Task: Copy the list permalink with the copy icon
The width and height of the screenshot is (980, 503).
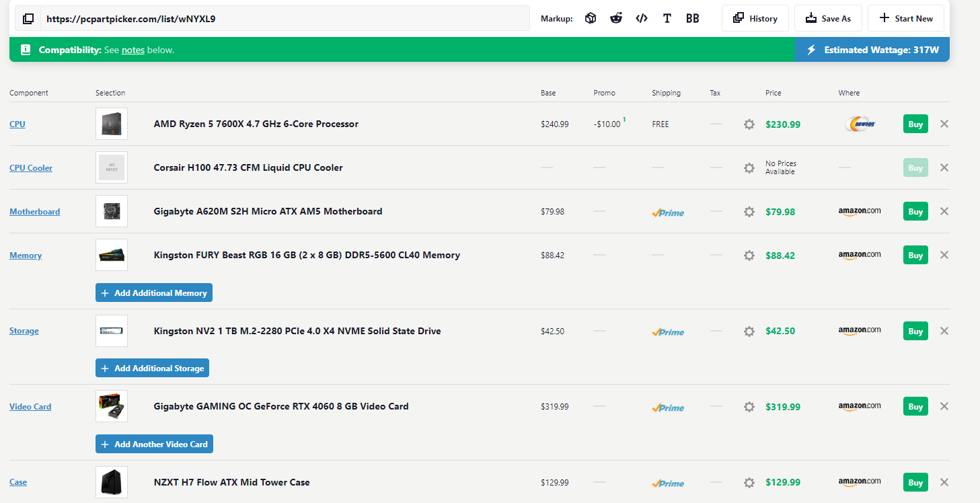Action: click(28, 19)
